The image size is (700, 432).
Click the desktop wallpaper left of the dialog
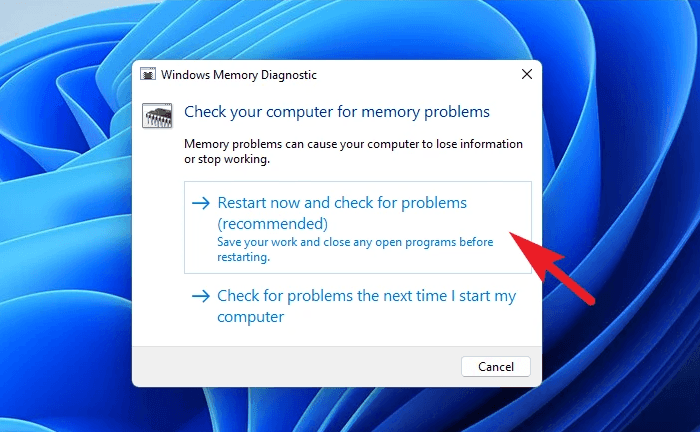(65, 220)
